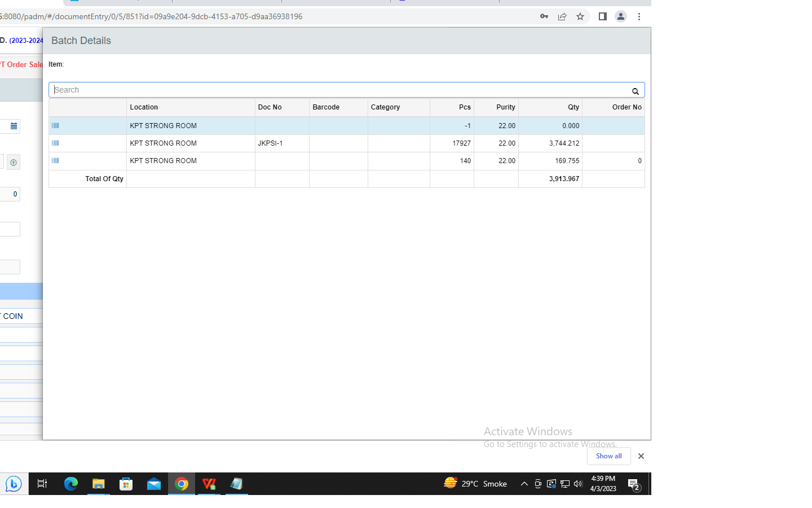Viewport: 812px width, 508px height.
Task: Select the 0.000 Qty cell
Action: (x=550, y=126)
